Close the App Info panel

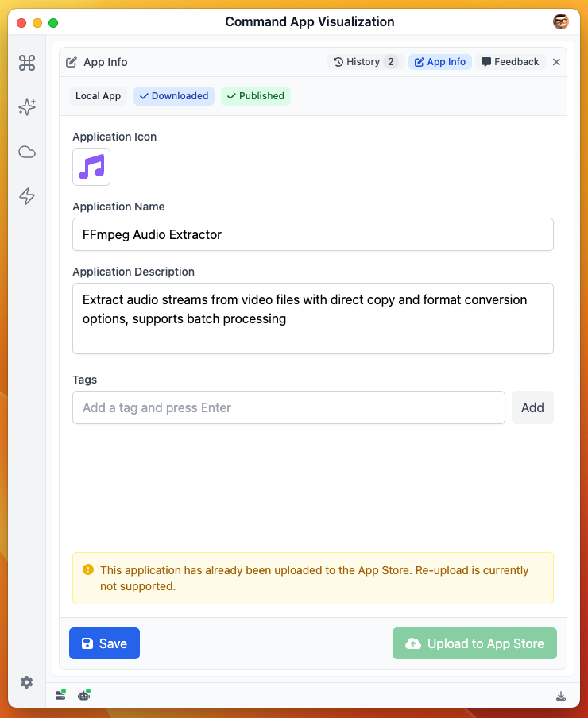click(x=556, y=62)
